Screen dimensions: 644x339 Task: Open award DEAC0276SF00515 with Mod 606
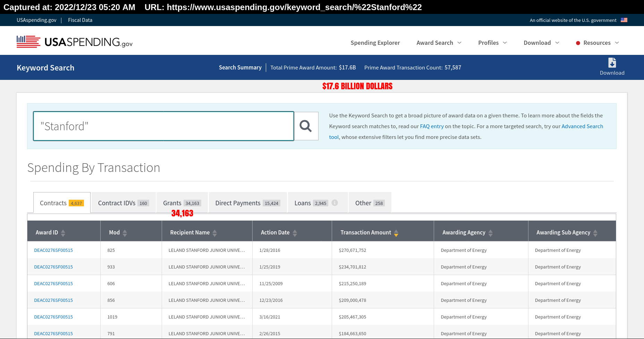(x=53, y=283)
